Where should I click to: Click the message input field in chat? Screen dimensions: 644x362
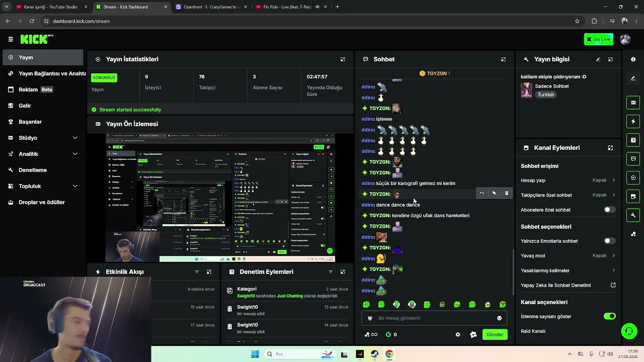click(434, 318)
